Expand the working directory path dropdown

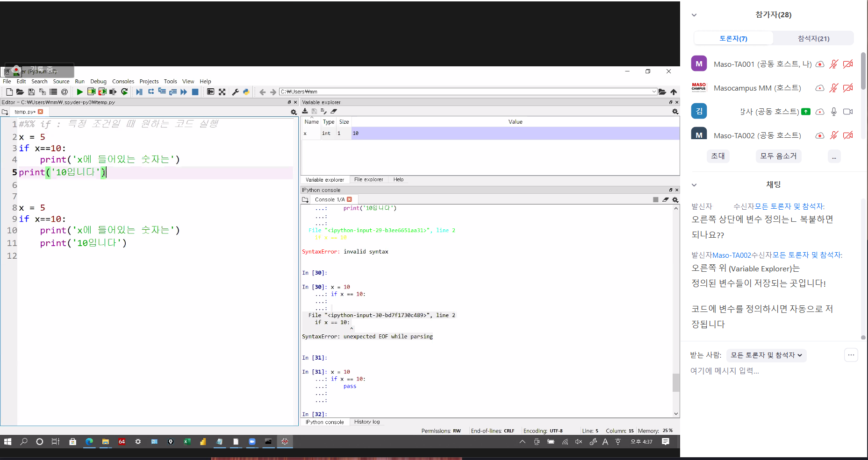(x=654, y=92)
